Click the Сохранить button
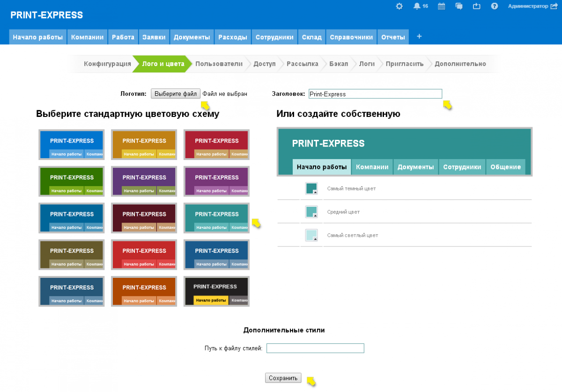Screen dimensions: 562x392 coord(283,378)
